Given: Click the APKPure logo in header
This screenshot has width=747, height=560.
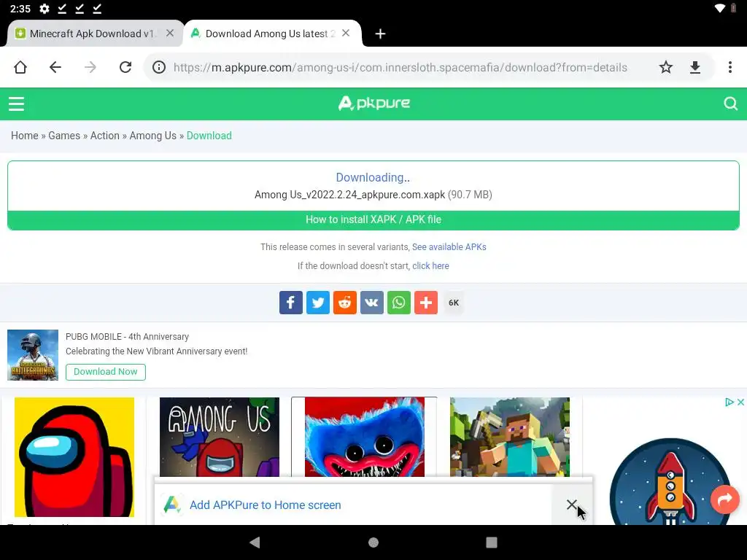Looking at the screenshot, I should [x=374, y=103].
